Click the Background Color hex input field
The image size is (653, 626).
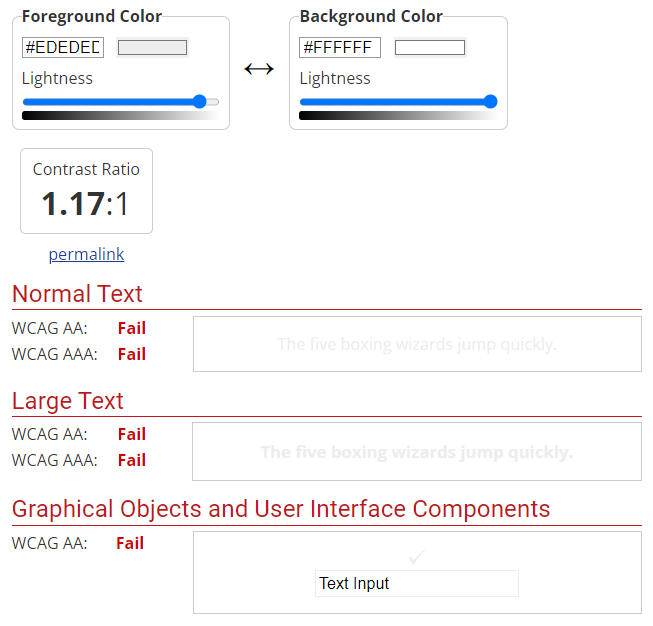click(x=340, y=47)
